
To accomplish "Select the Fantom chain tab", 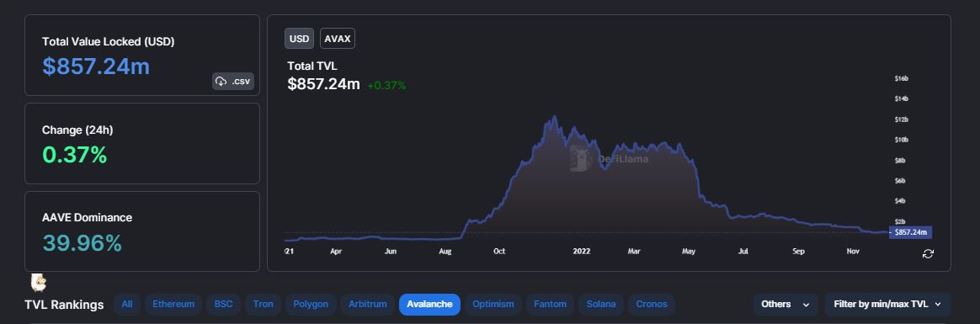I will pos(550,304).
